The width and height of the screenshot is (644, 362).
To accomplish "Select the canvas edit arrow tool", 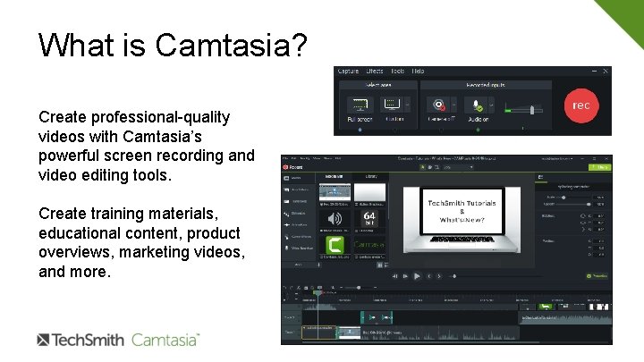I will [422, 167].
